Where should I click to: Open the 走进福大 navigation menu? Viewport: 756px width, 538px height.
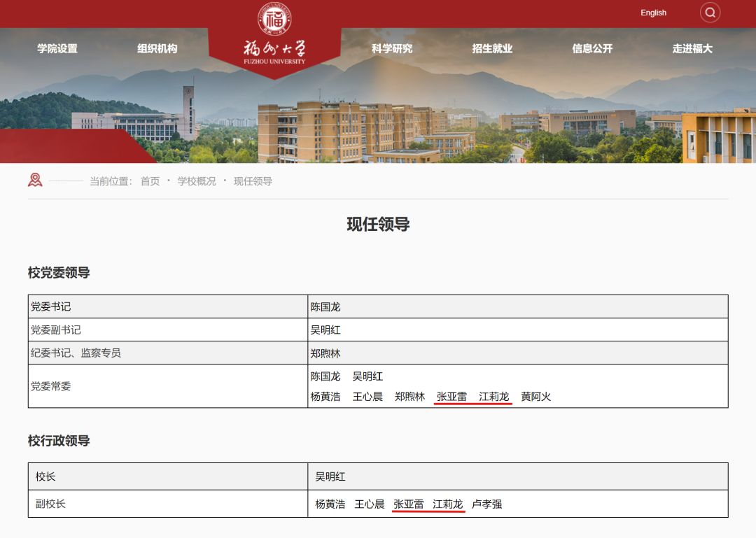click(x=691, y=48)
